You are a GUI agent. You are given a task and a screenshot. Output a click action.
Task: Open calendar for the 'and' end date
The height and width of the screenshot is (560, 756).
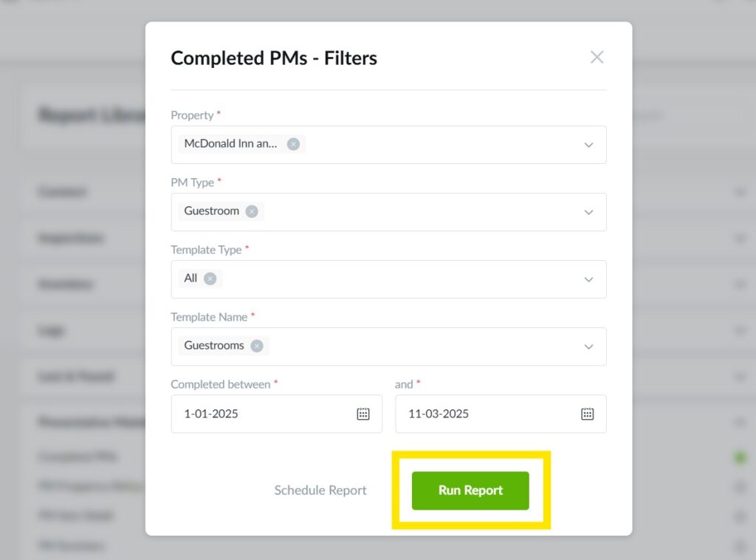pyautogui.click(x=587, y=414)
